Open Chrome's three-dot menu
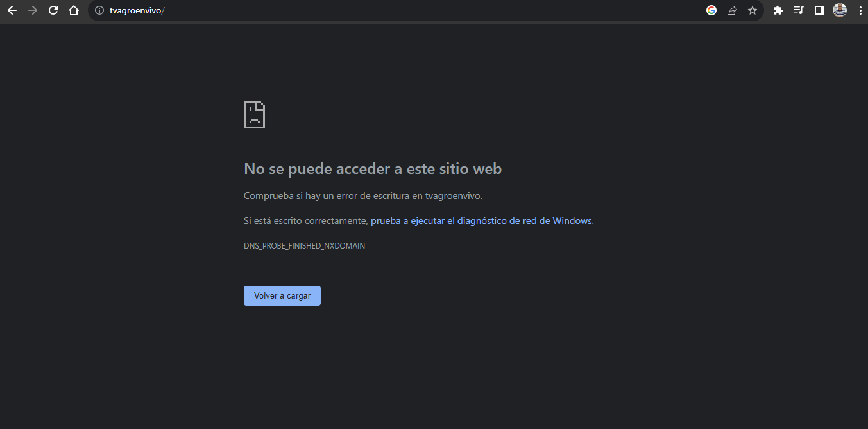Screen dimensions: 868x429 (860, 10)
